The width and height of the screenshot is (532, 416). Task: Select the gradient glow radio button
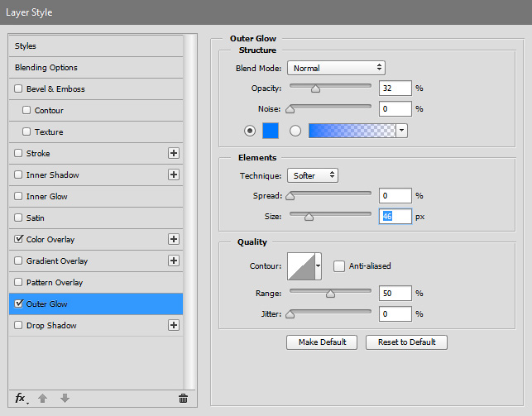tap(295, 131)
